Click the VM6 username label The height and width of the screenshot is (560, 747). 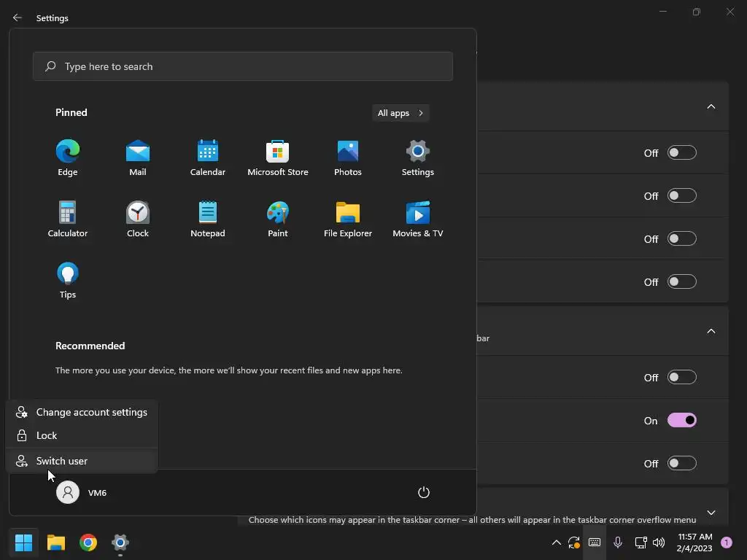click(x=97, y=493)
